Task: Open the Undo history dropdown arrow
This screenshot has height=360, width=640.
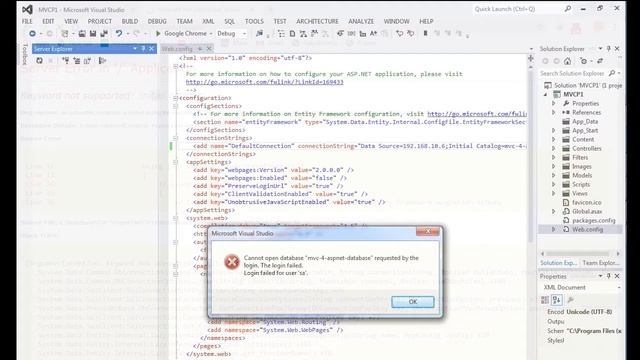Action: [x=127, y=34]
